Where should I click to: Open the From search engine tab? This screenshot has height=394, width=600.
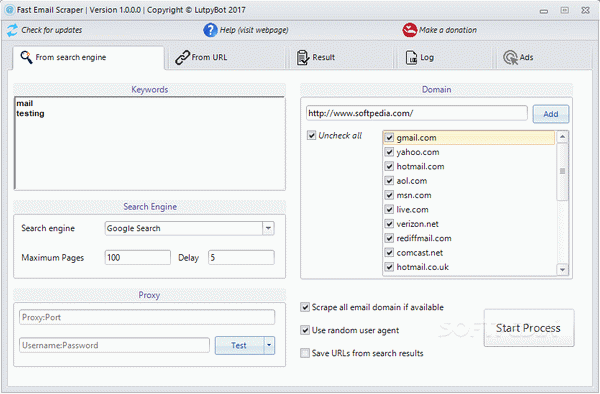coord(89,58)
